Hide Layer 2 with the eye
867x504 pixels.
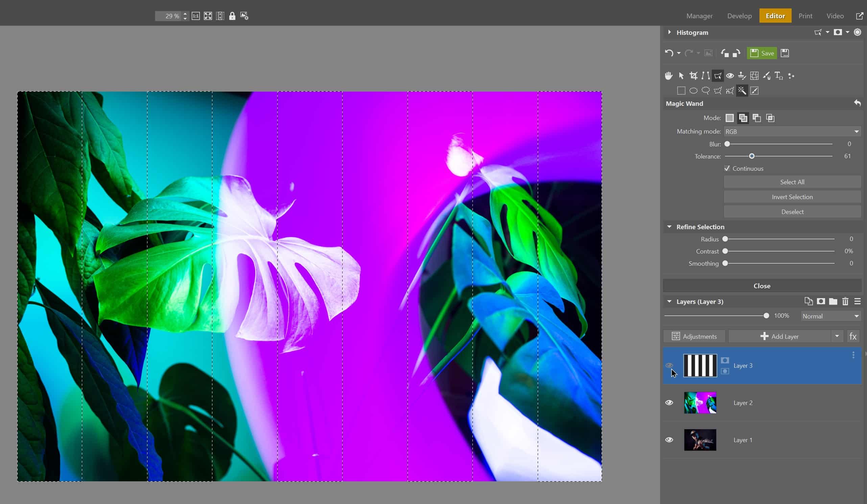click(x=669, y=403)
